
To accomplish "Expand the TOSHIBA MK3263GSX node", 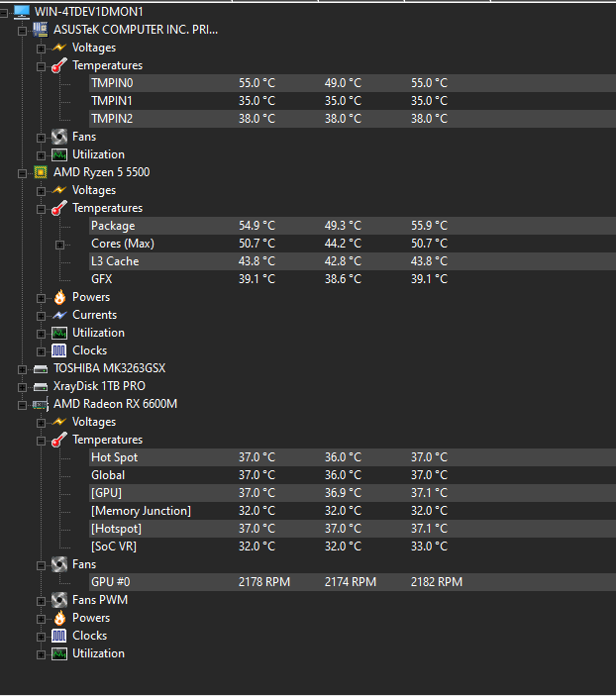I will [22, 369].
